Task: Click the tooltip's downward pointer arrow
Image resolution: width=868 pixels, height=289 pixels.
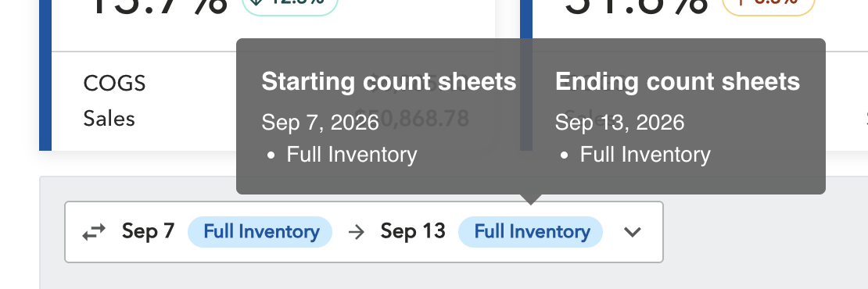Action: pos(531,199)
